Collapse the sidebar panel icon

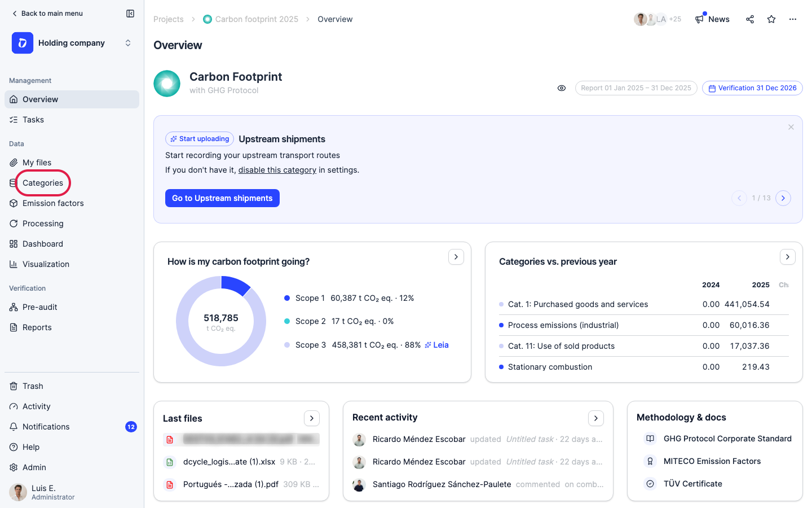(130, 14)
